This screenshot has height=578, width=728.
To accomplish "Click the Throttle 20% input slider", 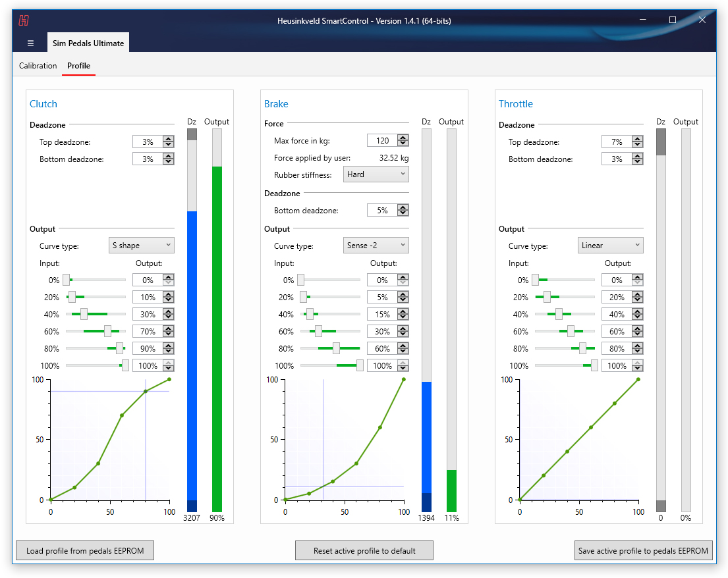I will click(565, 297).
